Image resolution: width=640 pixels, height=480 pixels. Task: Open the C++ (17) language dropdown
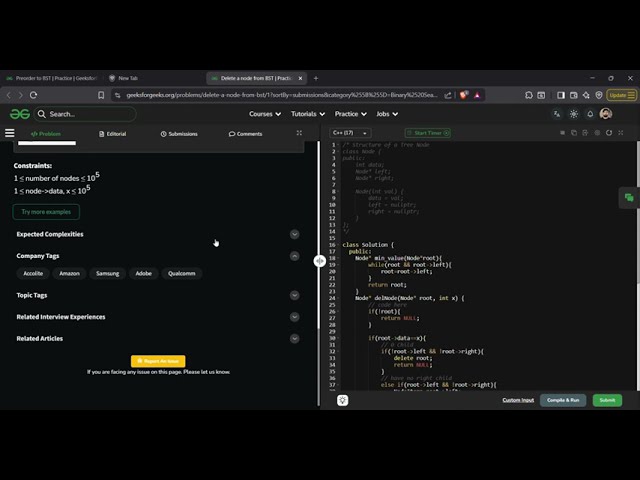tap(350, 133)
